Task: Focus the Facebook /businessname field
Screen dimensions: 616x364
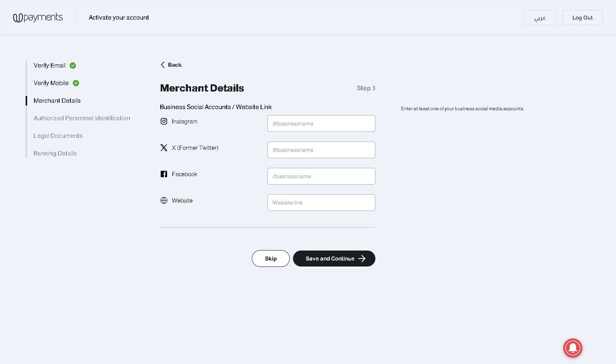Action: (321, 176)
